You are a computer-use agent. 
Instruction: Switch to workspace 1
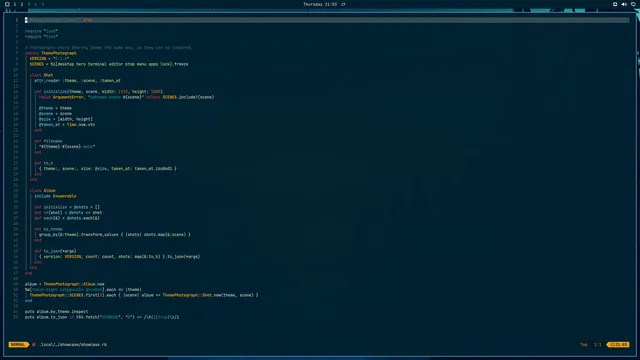[15, 4]
